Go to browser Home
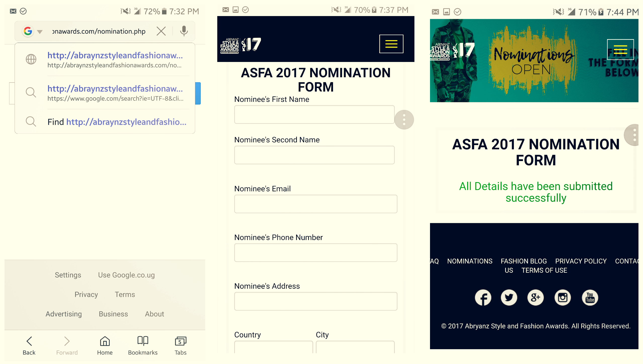 point(105,346)
